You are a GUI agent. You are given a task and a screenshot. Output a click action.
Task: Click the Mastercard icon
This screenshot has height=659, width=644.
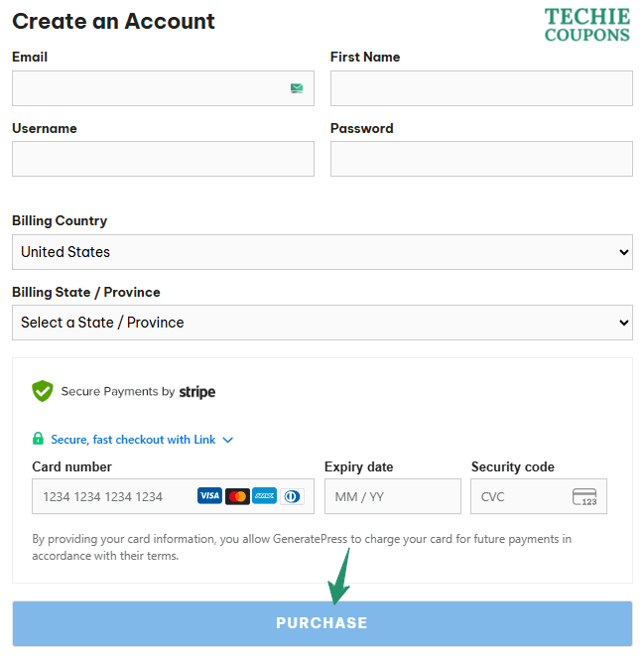[x=237, y=496]
